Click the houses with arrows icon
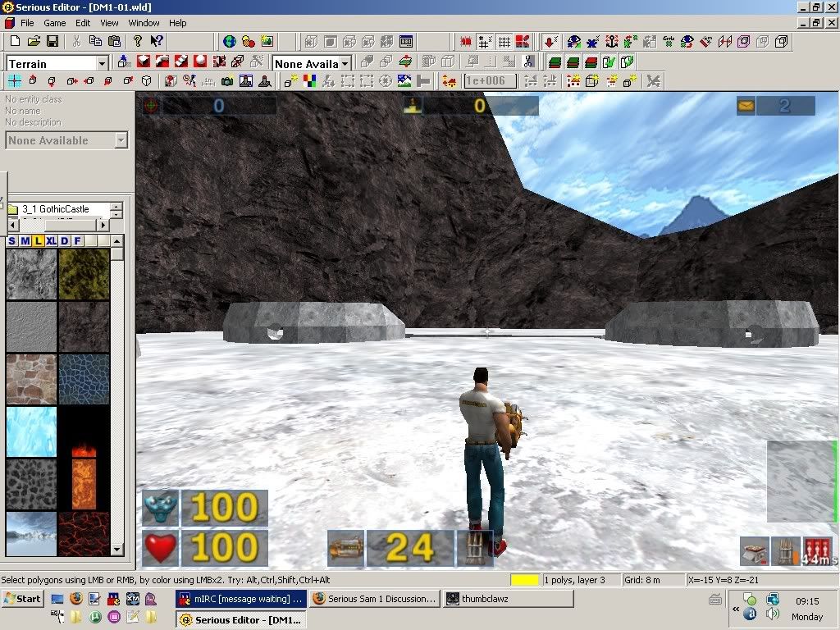The image size is (840, 630). click(x=449, y=81)
